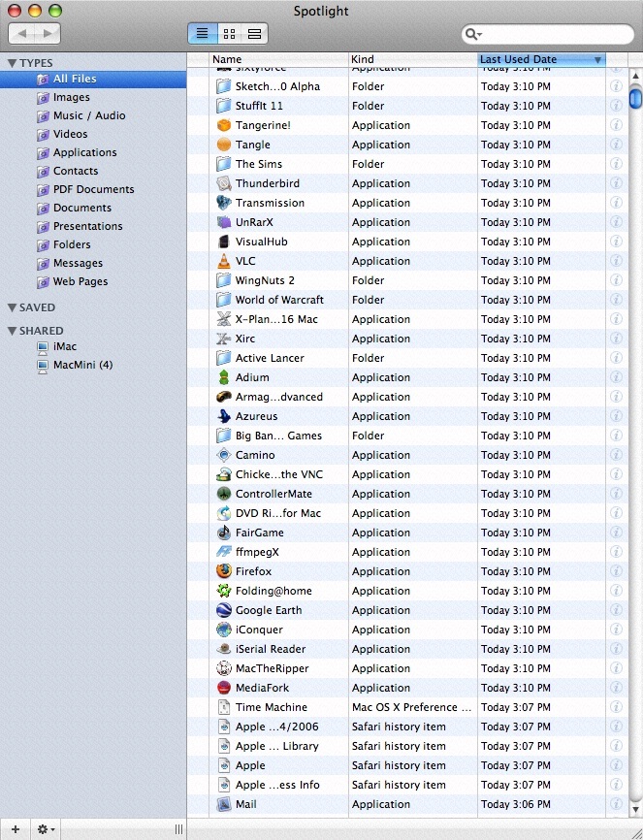Click the VisualHub app icon
Screen dimensions: 643x840
point(223,242)
